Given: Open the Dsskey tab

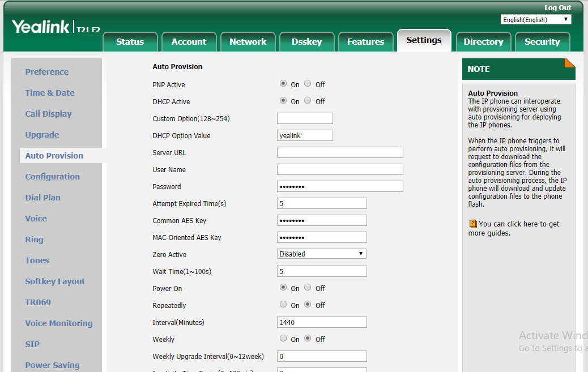Looking at the screenshot, I should coord(307,42).
